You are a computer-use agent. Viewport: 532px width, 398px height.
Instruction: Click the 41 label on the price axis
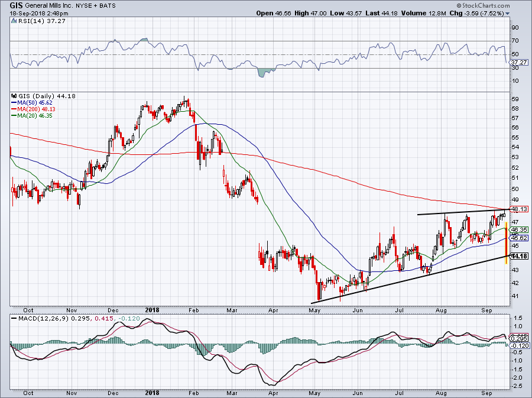tap(515, 296)
